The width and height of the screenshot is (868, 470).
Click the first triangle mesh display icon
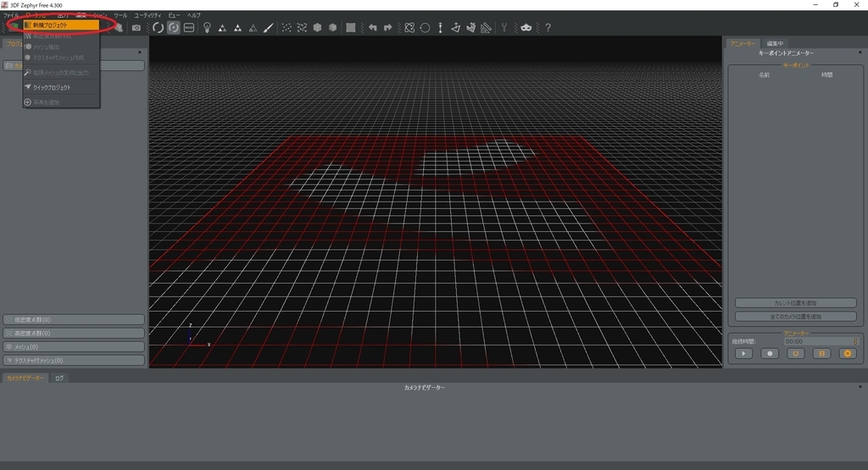(x=222, y=28)
